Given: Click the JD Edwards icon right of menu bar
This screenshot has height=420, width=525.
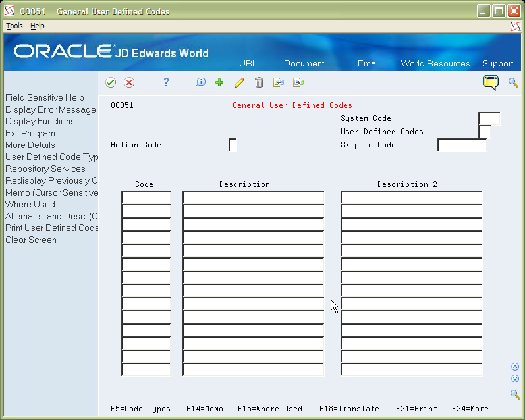Looking at the screenshot, I should click(x=516, y=26).
